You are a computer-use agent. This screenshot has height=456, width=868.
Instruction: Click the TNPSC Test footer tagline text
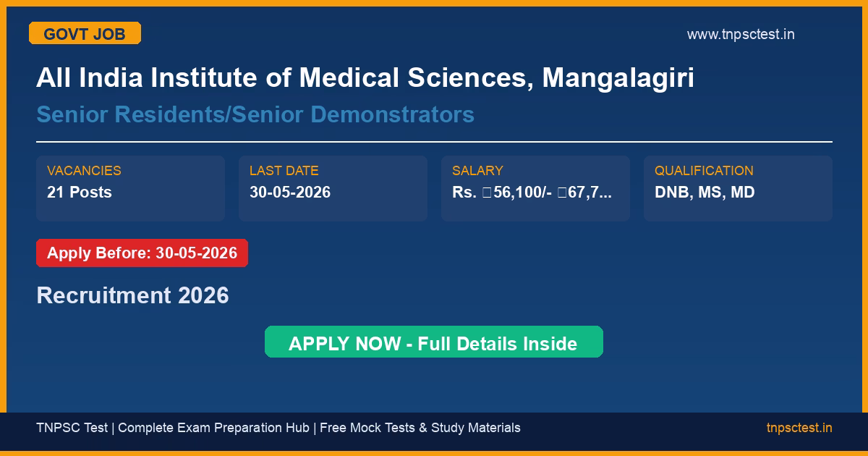pos(72,428)
